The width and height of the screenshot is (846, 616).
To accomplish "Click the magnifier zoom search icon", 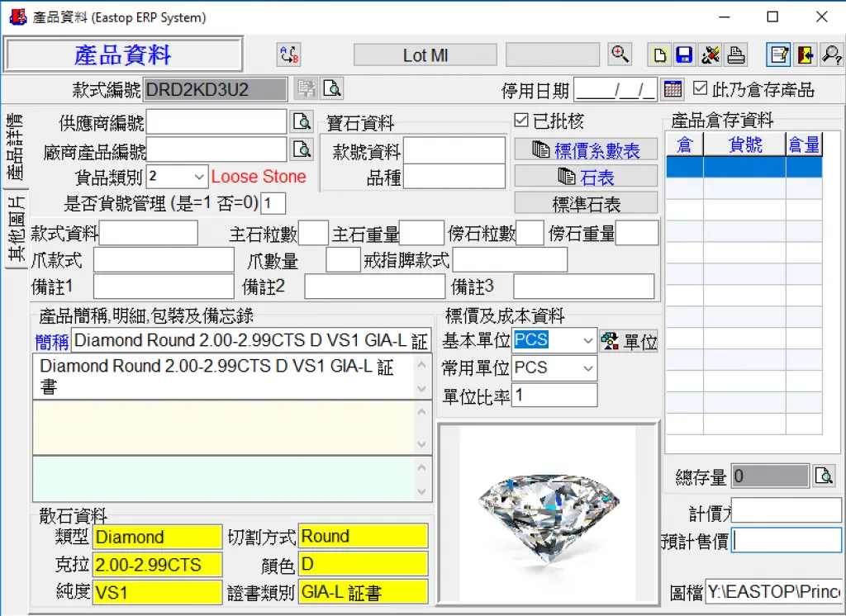I will tap(620, 54).
